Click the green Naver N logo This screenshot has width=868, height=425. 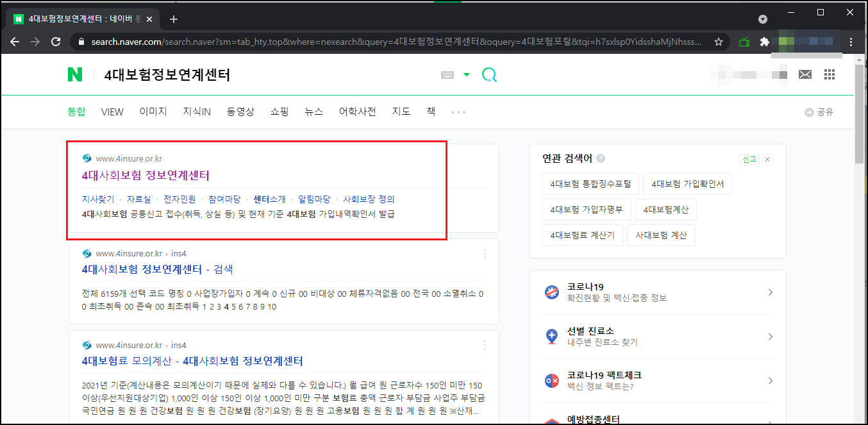pyautogui.click(x=75, y=75)
